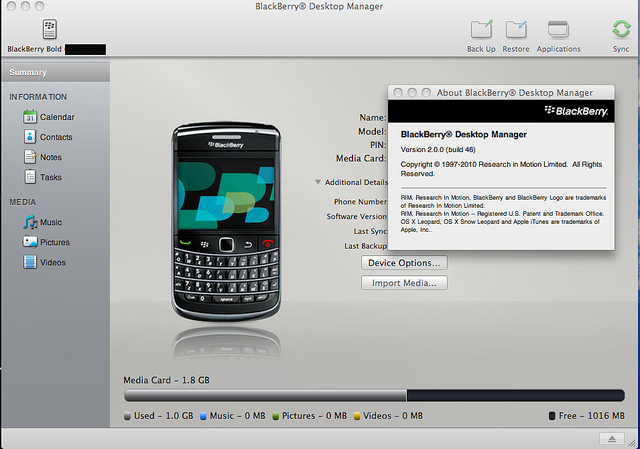Open the Applications toolbar icon
Image resolution: width=640 pixels, height=449 pixels.
pos(558,29)
